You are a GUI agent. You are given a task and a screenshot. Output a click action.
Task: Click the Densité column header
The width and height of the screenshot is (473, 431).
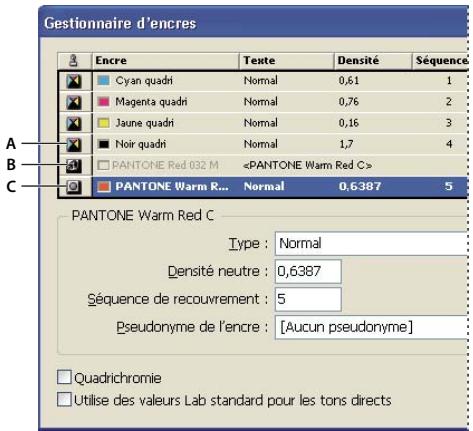click(373, 61)
